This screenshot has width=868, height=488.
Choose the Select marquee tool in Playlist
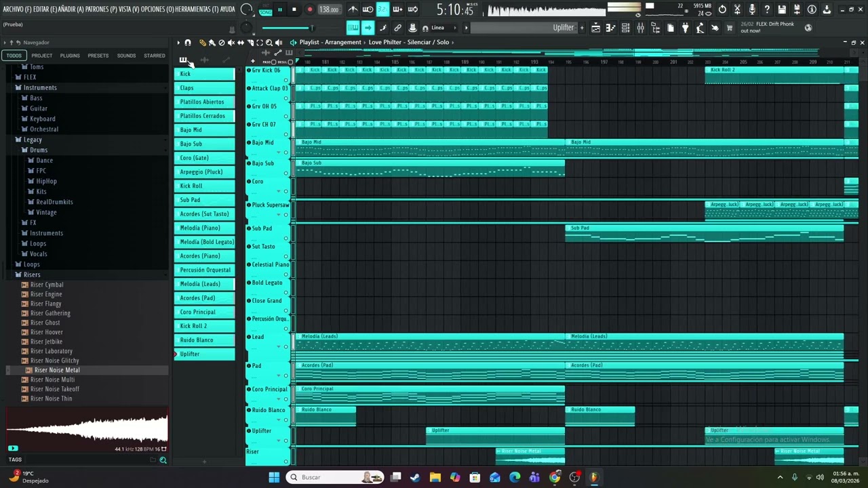tap(260, 43)
